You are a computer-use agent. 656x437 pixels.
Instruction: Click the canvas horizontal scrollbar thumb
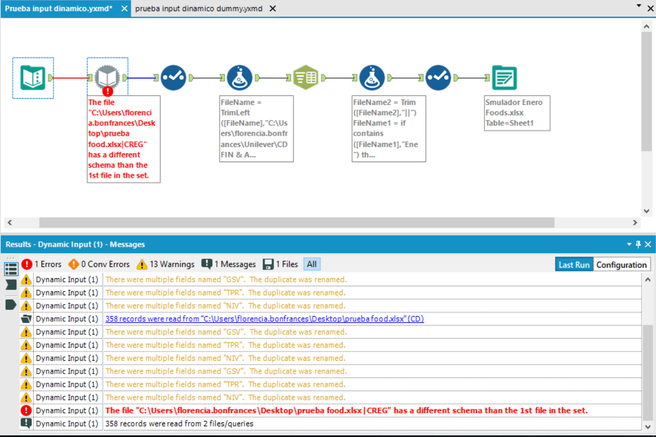point(297,222)
